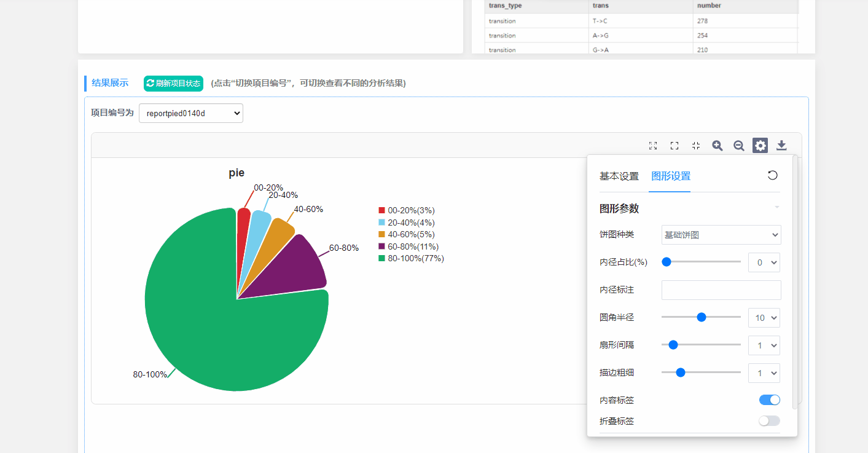Click the table cell with 278
The image size is (868, 453).
pyautogui.click(x=745, y=21)
